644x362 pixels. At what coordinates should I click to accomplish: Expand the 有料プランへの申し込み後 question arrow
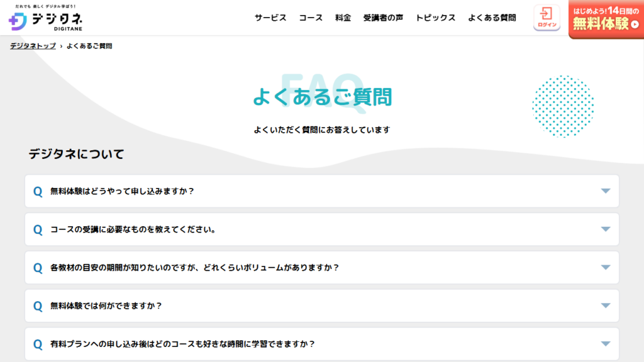(606, 344)
